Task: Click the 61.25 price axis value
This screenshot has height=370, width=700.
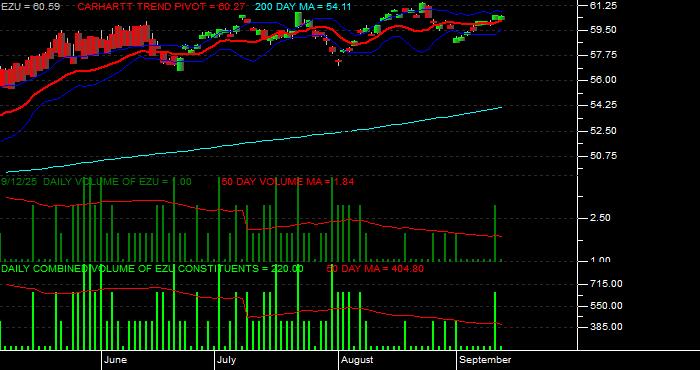Action: click(604, 5)
